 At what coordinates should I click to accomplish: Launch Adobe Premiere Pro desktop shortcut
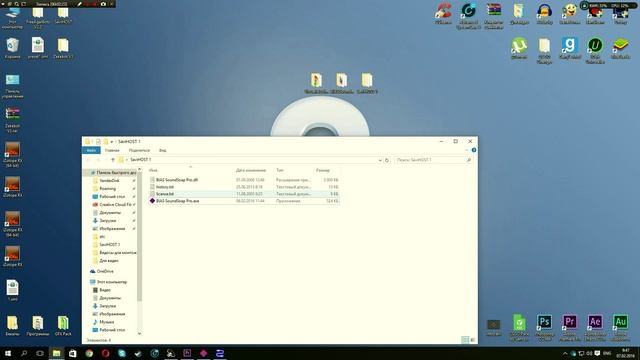point(569,327)
